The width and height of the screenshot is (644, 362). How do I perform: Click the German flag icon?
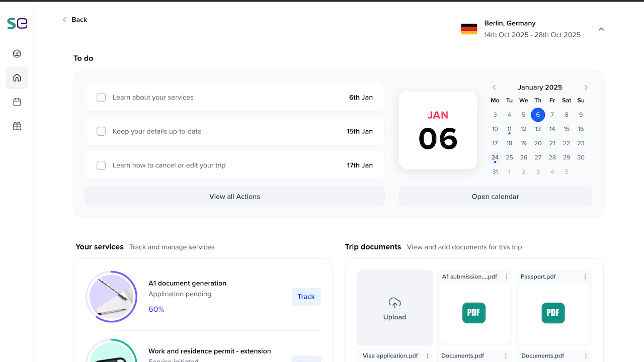click(x=469, y=29)
